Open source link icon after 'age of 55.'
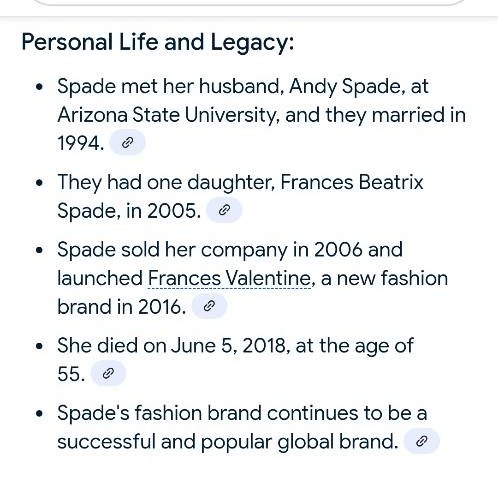498x484 pixels. (108, 373)
